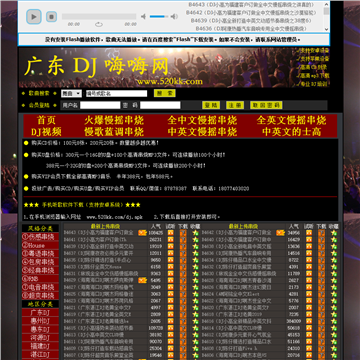Open the 首页 home tab
360x360 pixels.
46,120
